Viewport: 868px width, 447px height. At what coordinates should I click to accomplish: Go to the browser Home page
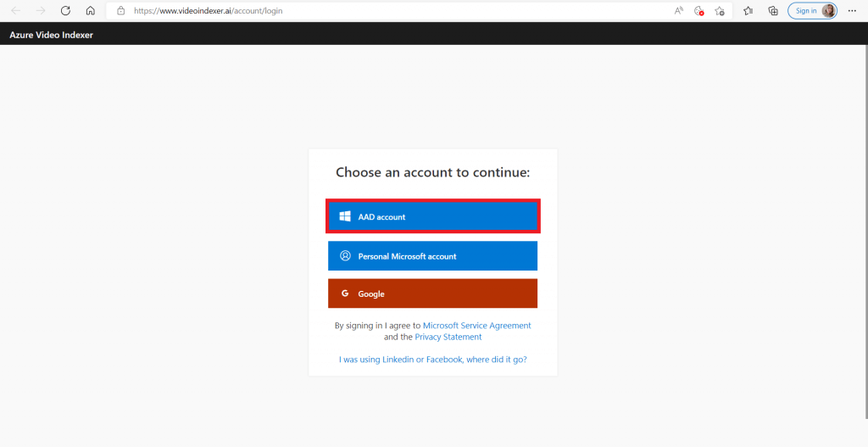click(x=90, y=11)
